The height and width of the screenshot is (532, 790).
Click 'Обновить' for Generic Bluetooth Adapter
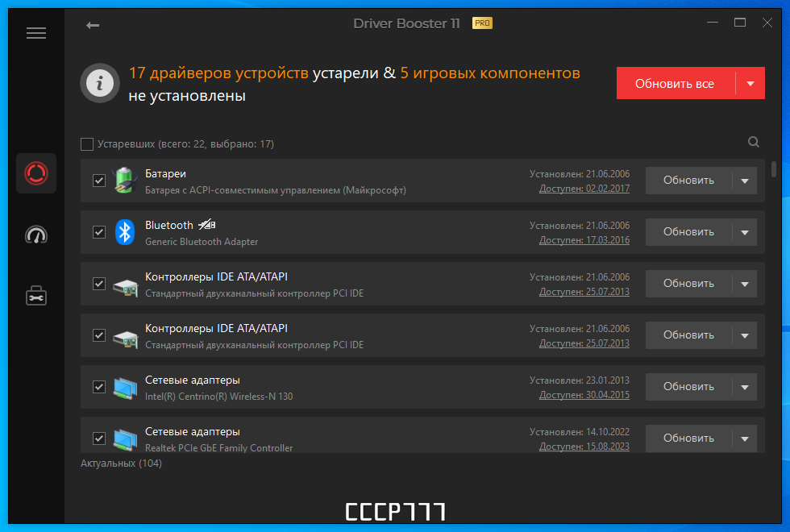688,232
